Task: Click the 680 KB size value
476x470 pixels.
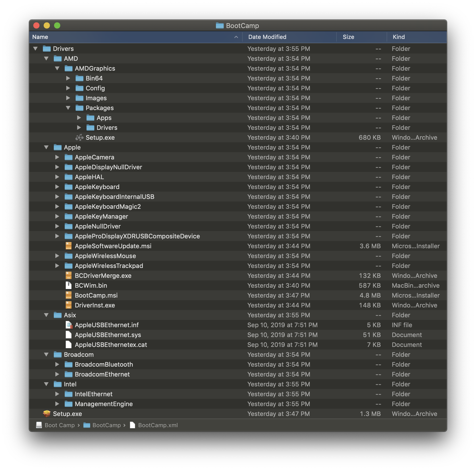Action: point(370,137)
